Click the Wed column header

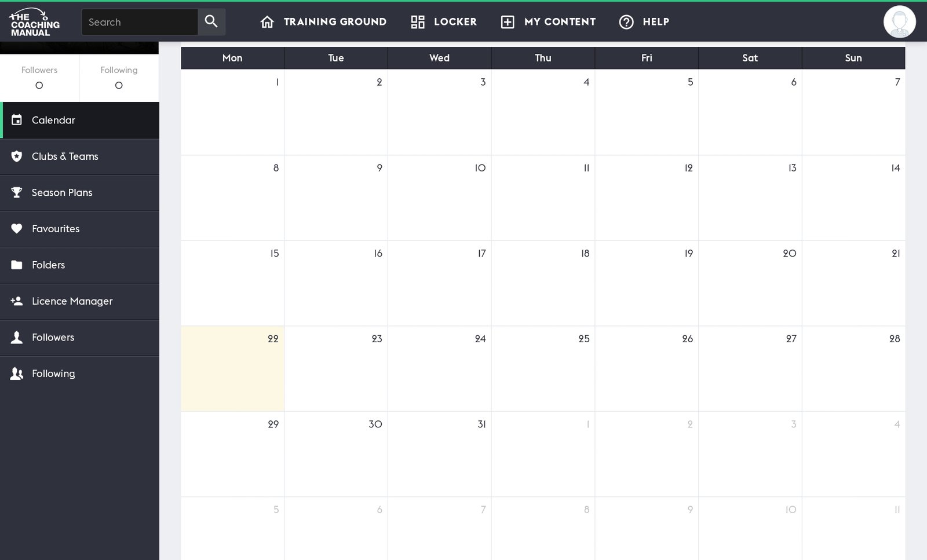pyautogui.click(x=440, y=58)
